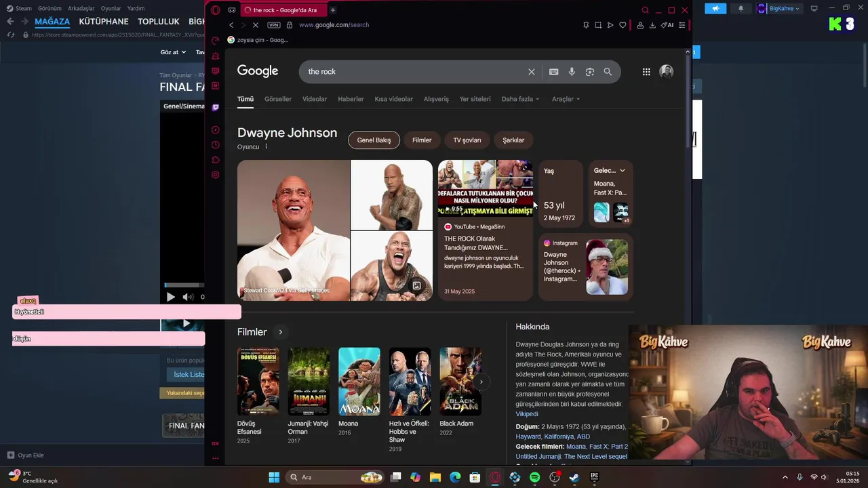This screenshot has height=488, width=868.
Task: Open Dwayne Johnson Instagram card
Action: 586,267
